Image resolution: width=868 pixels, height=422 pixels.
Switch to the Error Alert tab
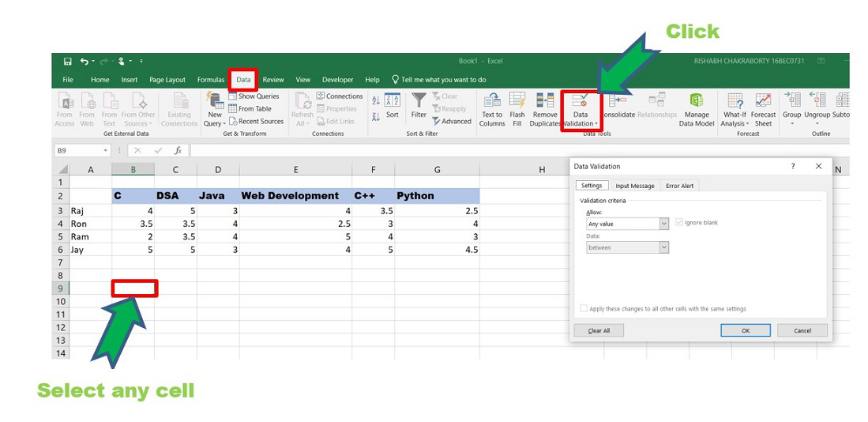[x=679, y=186]
